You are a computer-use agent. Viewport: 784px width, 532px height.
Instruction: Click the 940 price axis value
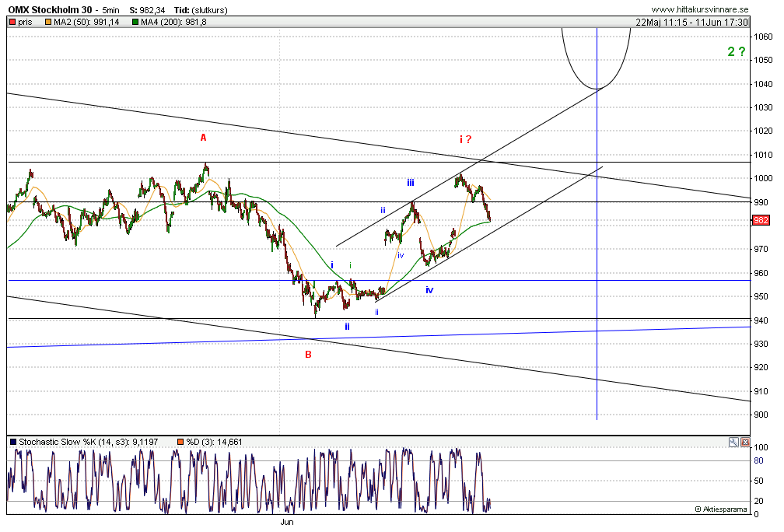pyautogui.click(x=761, y=320)
